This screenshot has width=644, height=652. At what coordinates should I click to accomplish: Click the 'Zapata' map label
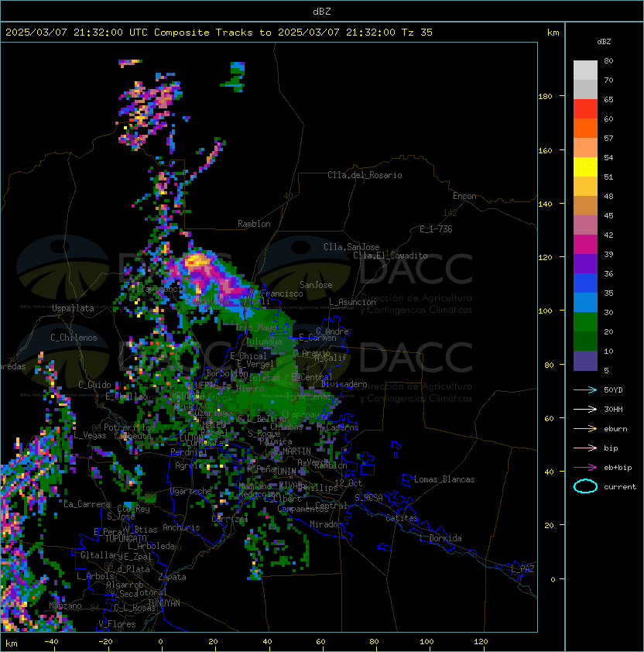172,577
